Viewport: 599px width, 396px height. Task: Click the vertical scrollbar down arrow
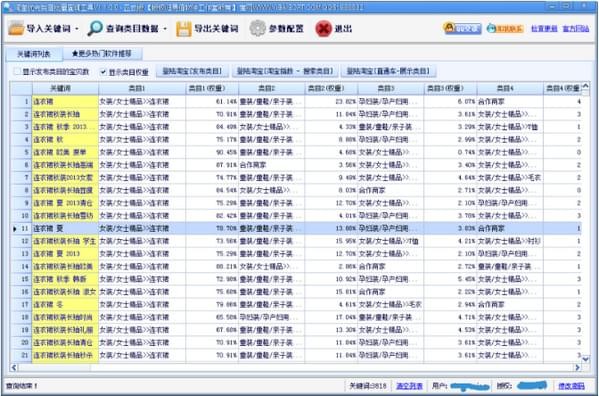click(x=585, y=359)
